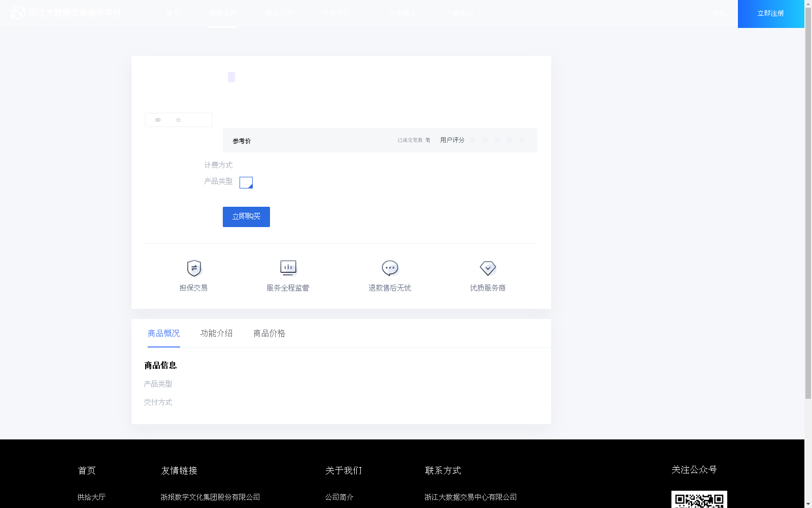812x508 pixels.
Task: Switch to the 功能介绍 tab
Action: (217, 333)
